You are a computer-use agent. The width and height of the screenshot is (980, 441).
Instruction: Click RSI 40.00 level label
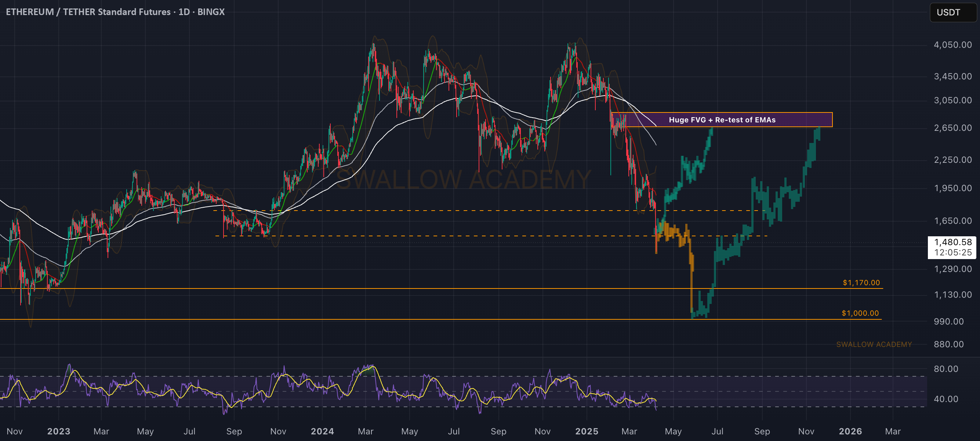point(946,399)
